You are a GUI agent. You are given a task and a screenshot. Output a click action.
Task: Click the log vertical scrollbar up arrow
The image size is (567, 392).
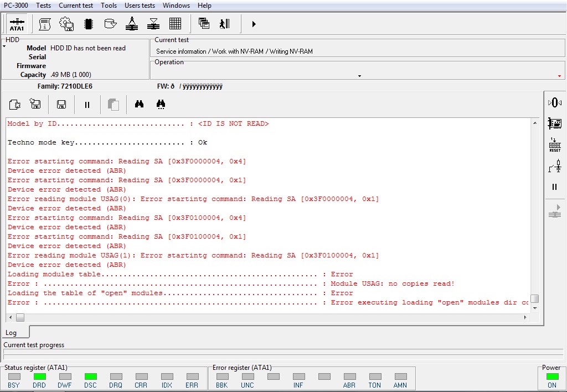pyautogui.click(x=535, y=123)
